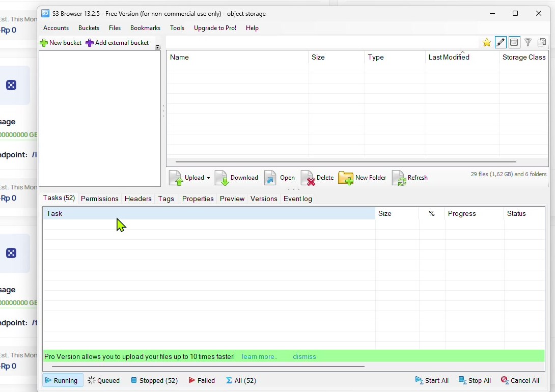Click the Task column header
Screen dimensions: 555x392
(x=209, y=214)
